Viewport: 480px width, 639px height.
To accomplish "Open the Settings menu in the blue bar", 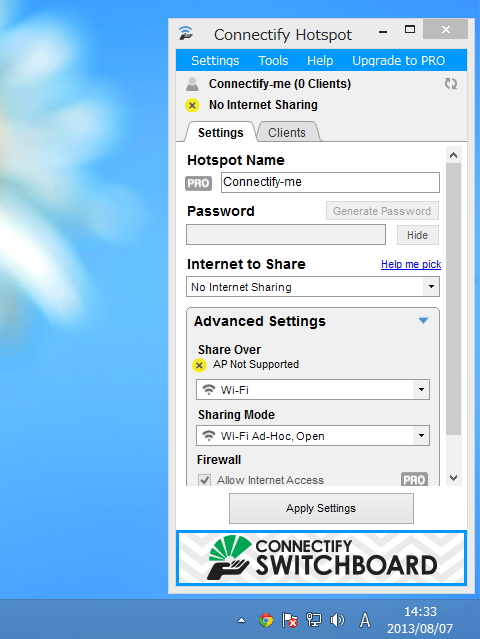I will click(x=215, y=61).
